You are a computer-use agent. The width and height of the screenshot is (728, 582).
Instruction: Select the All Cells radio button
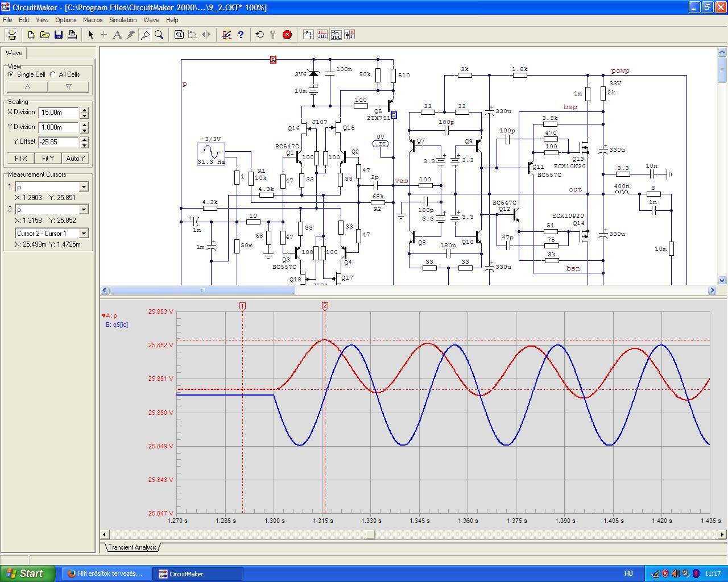(53, 74)
